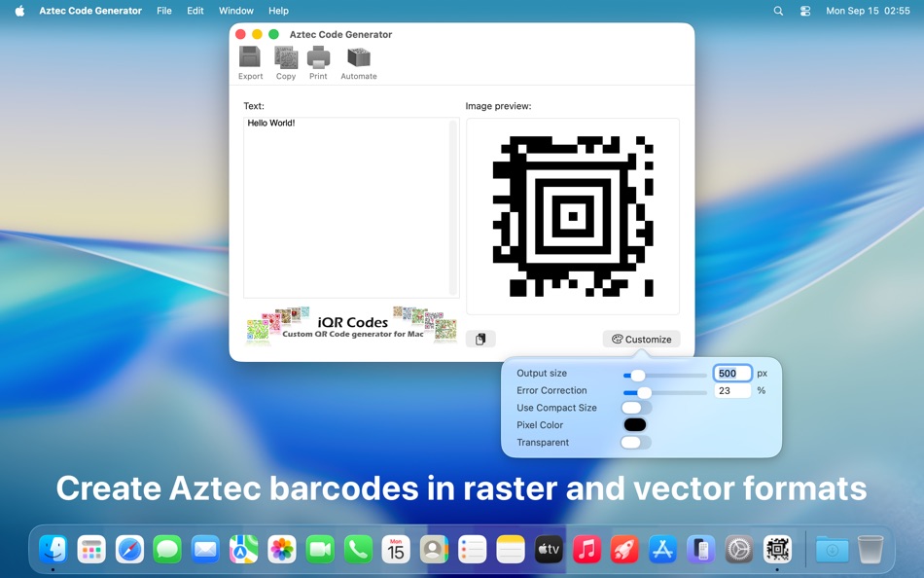Open Control Center in menu bar
The height and width of the screenshot is (578, 924).
[x=805, y=11]
